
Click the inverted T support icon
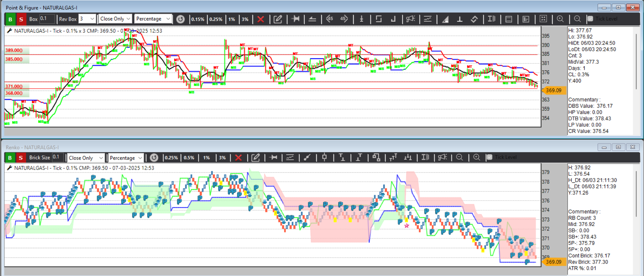coord(460,19)
